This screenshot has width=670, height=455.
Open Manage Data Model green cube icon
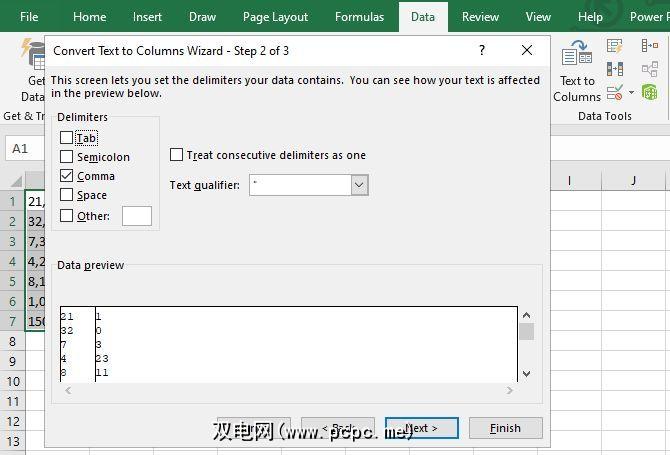649,92
